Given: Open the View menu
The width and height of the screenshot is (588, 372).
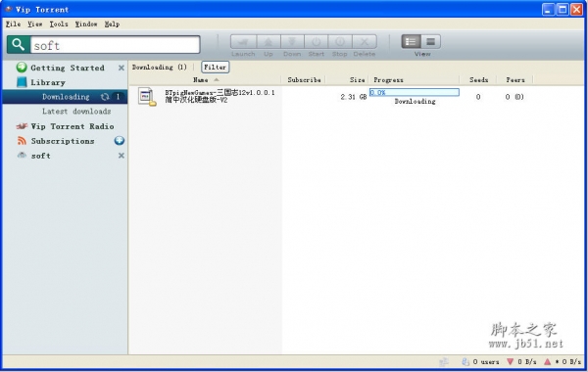Looking at the screenshot, I should (35, 23).
